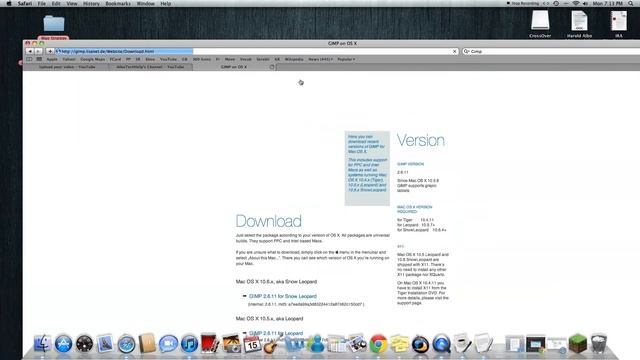Viewport: 640px width, 360px height.
Task: Expand the News bookmarks folder dropdown
Action: [320, 59]
